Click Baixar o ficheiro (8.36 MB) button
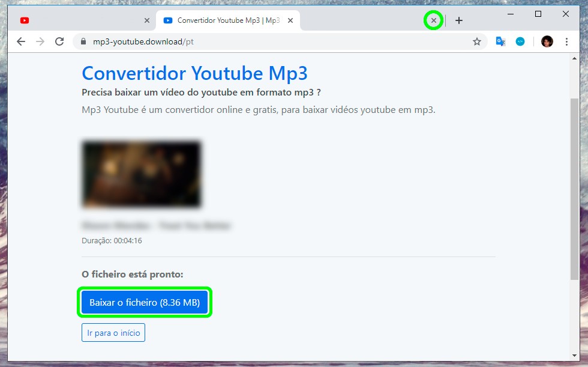This screenshot has height=367, width=588. pos(145,303)
